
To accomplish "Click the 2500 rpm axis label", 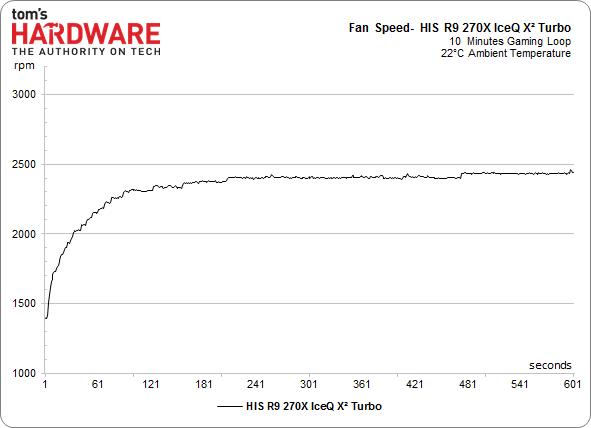I will [x=24, y=164].
